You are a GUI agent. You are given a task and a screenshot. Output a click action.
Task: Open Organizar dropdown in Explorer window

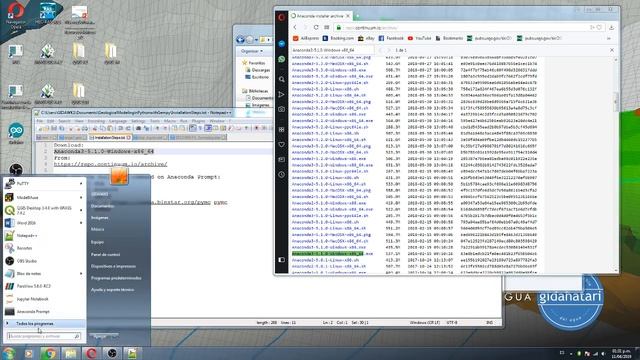(251, 51)
